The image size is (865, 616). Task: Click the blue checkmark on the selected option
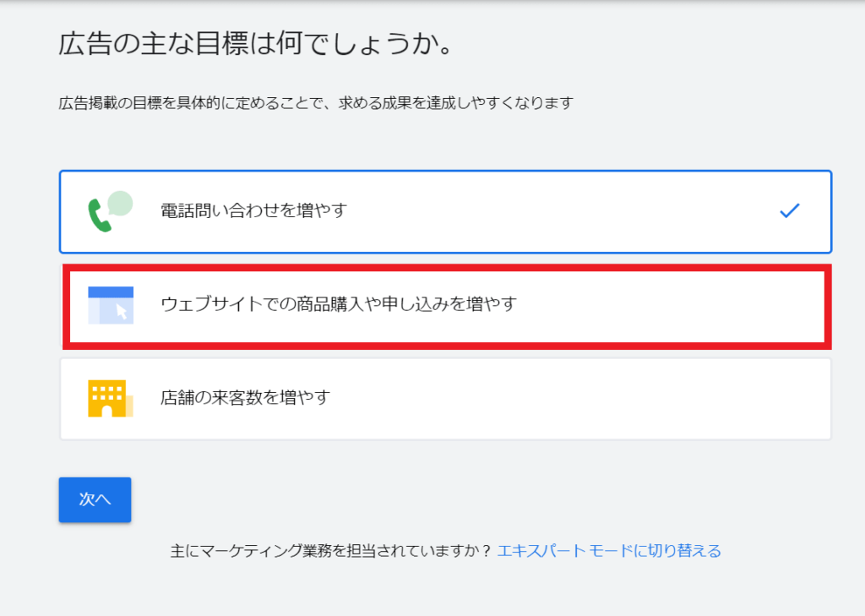[x=790, y=210]
